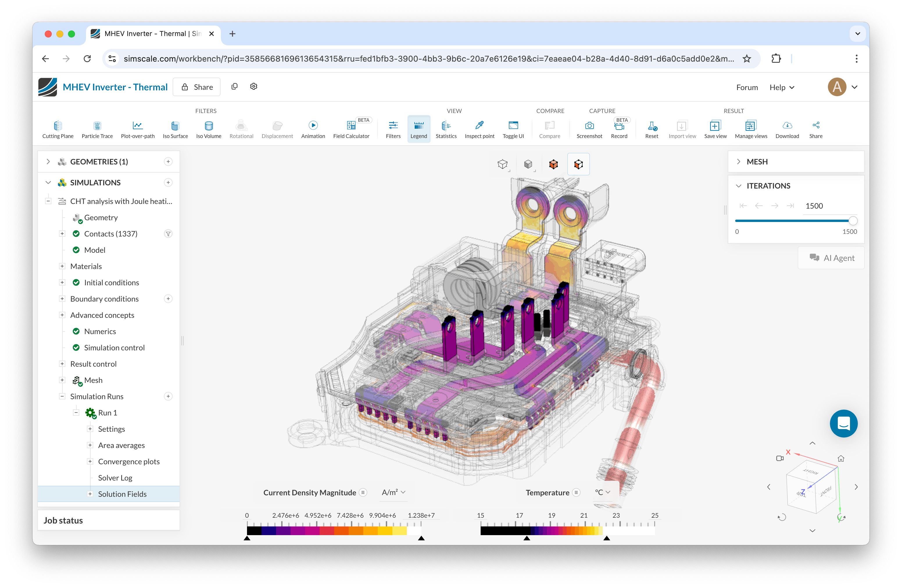The width and height of the screenshot is (902, 588).
Task: Open the AI Agent panel
Action: point(831,258)
